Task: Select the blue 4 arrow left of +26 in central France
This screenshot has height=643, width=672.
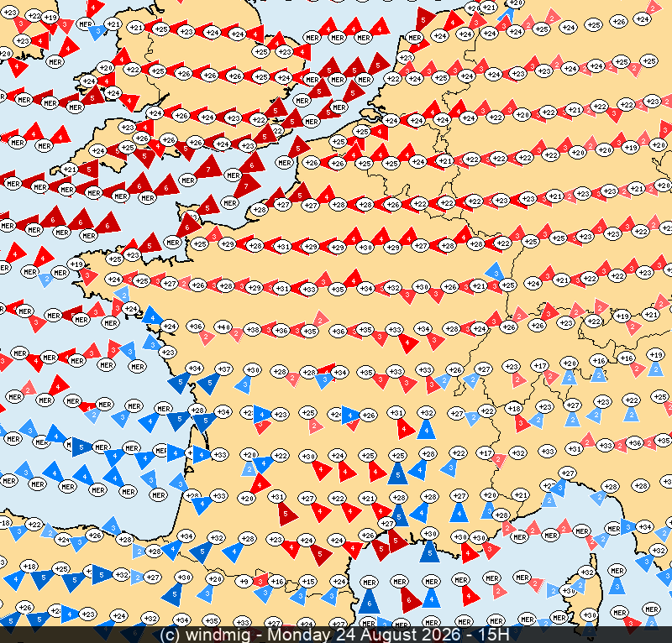Action: (350, 416)
